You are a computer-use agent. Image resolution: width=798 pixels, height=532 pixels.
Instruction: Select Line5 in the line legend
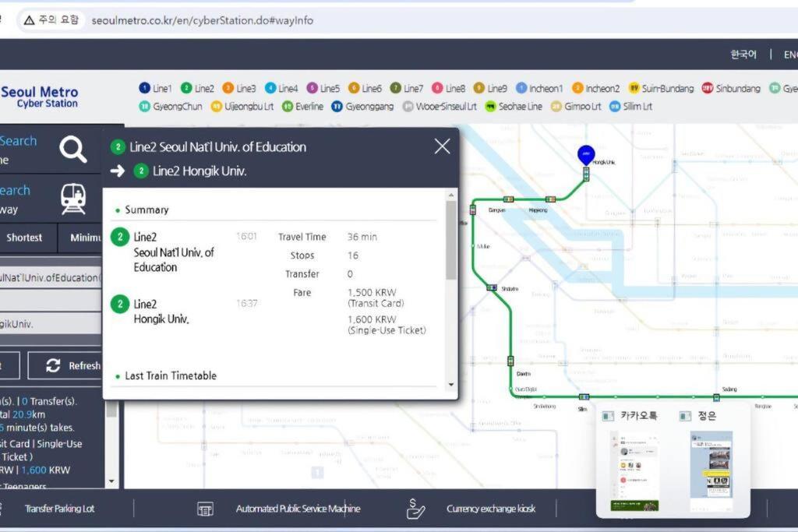[323, 89]
